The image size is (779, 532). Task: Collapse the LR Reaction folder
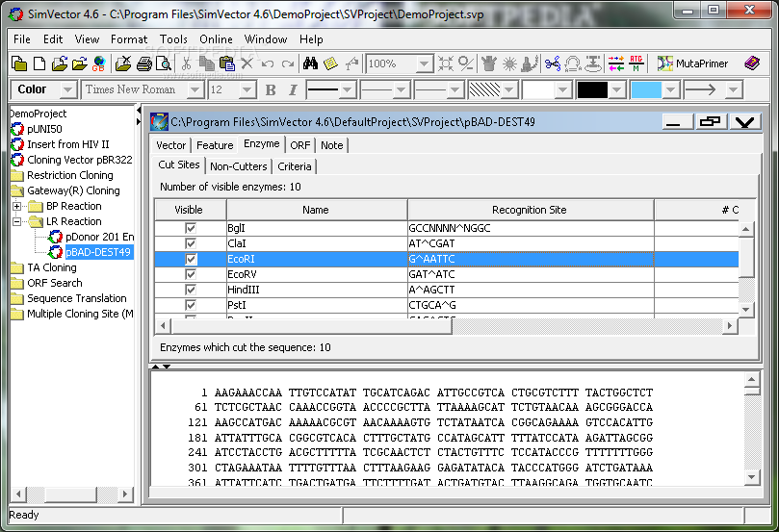(17, 221)
